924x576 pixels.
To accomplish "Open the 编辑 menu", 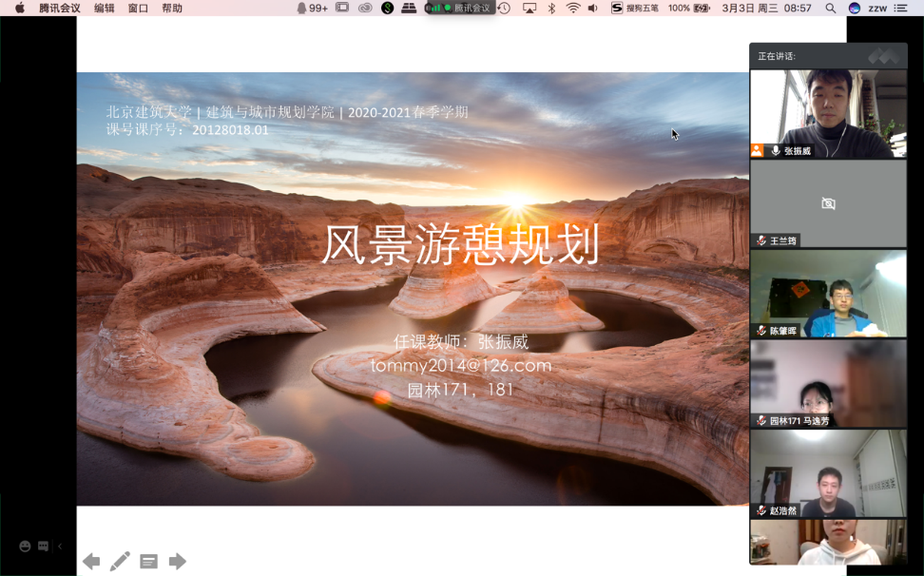I will tap(105, 8).
